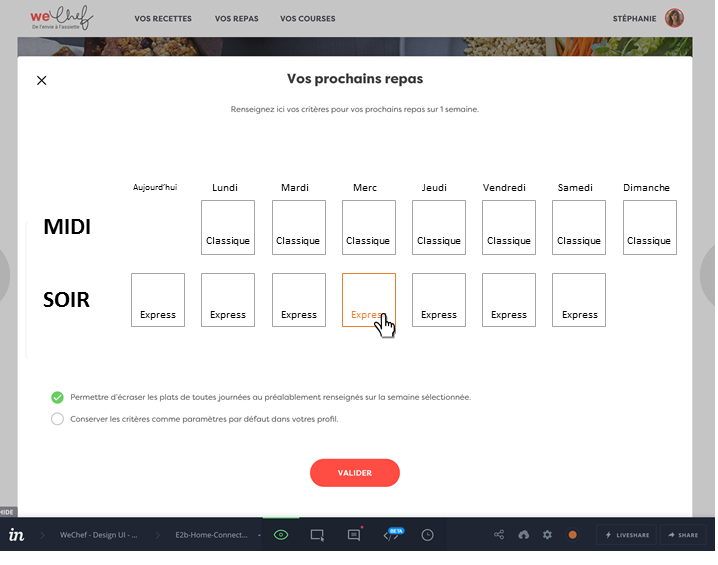Viewport: 718px width, 565px height.
Task: Select Lundi midi Classique box
Action: pyautogui.click(x=228, y=227)
